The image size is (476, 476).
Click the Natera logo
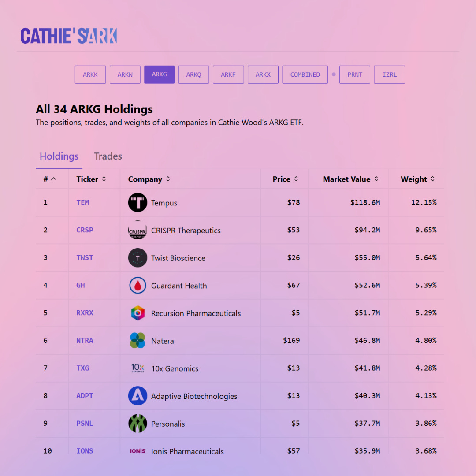[x=138, y=341]
